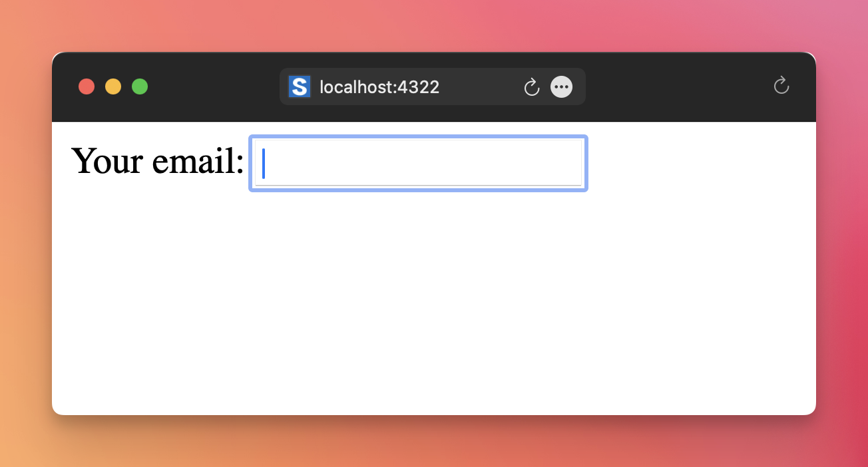Click empty space in the address bar
This screenshot has width=868, height=467.
[479, 86]
